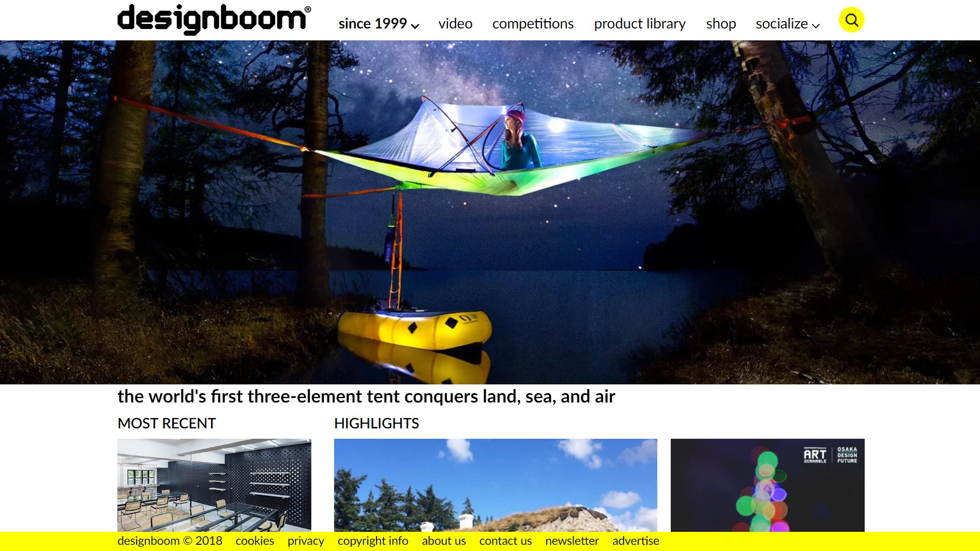Viewport: 980px width, 551px height.
Task: Expand the 'since 1999' dropdown menu
Action: [x=379, y=24]
